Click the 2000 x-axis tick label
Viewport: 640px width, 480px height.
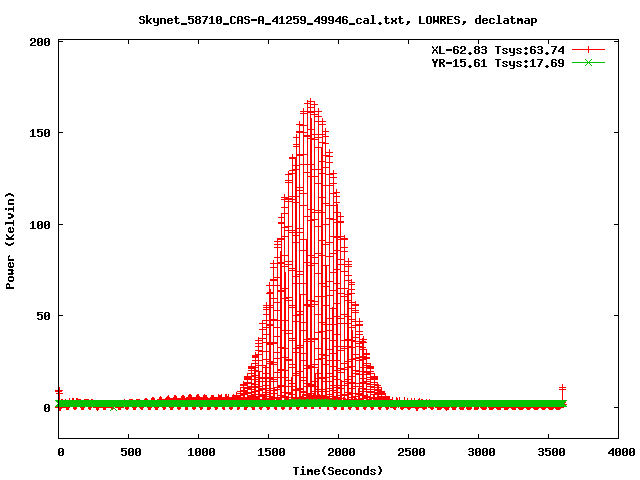(x=341, y=452)
